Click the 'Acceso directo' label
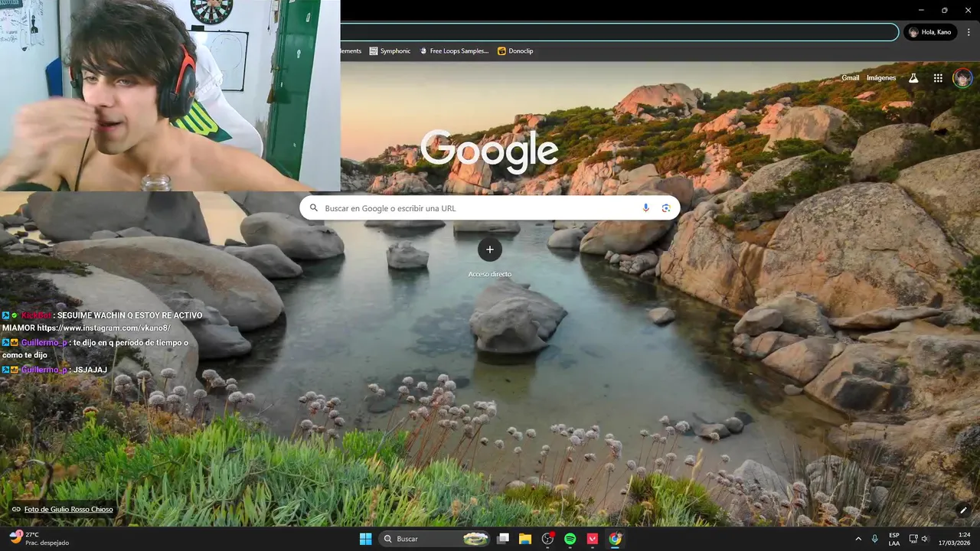Viewport: 980px width, 551px height. (490, 274)
